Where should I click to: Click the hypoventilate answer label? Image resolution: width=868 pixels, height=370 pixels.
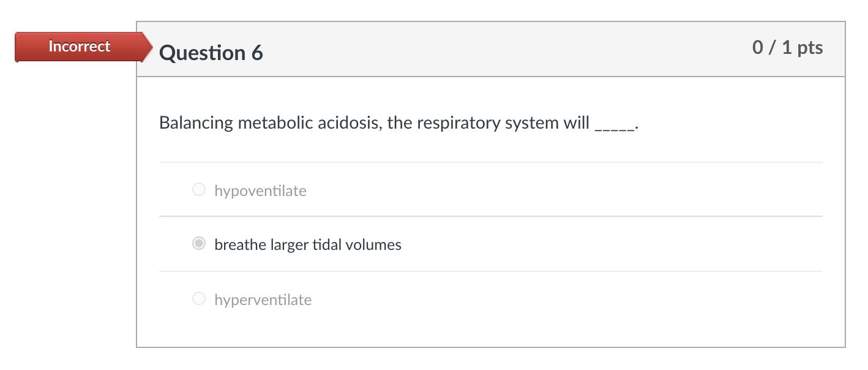pos(260,191)
